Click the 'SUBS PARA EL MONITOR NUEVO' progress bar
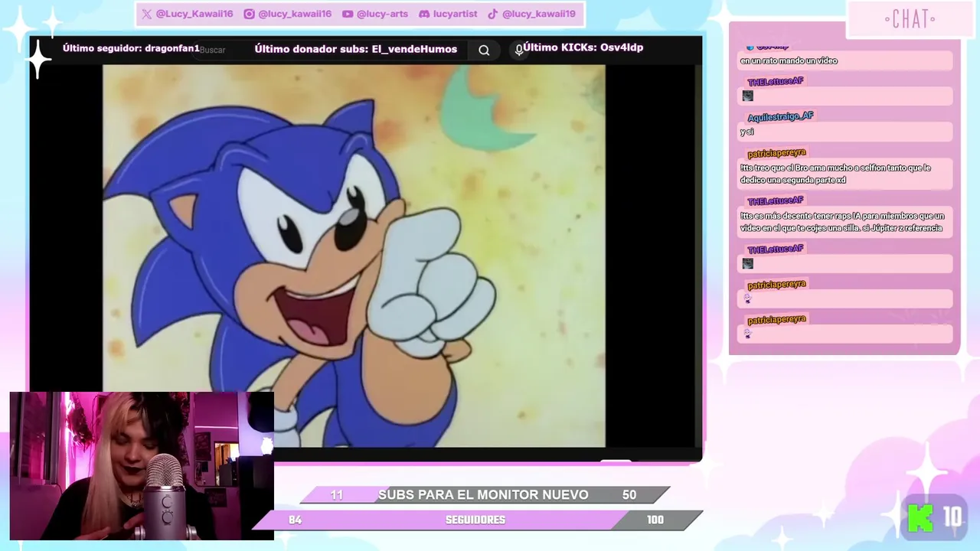Screen dimensions: 980x551 pyautogui.click(x=485, y=495)
